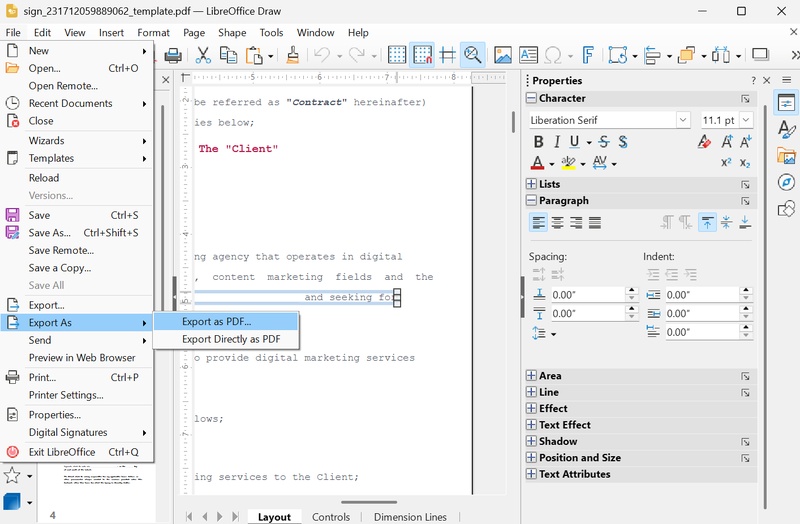The image size is (800, 524).
Task: Insert Image icon in toolbar
Action: click(503, 55)
